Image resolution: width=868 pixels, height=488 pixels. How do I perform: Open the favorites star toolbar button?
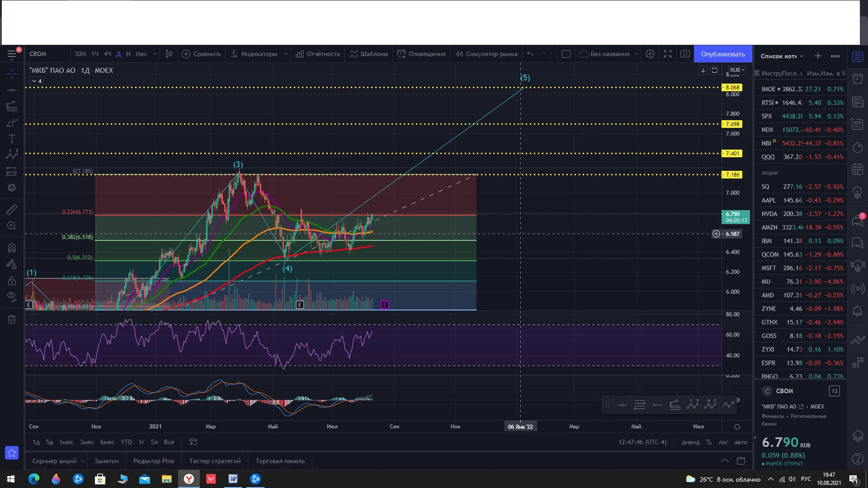(x=12, y=453)
